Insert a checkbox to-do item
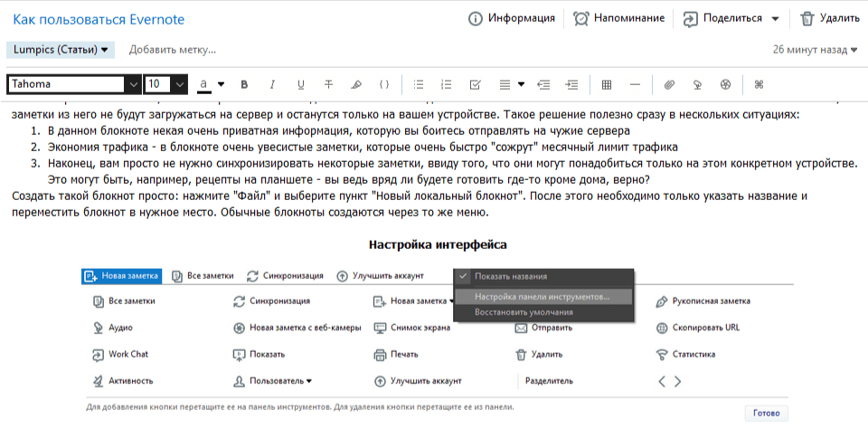The width and height of the screenshot is (868, 429). click(x=475, y=84)
